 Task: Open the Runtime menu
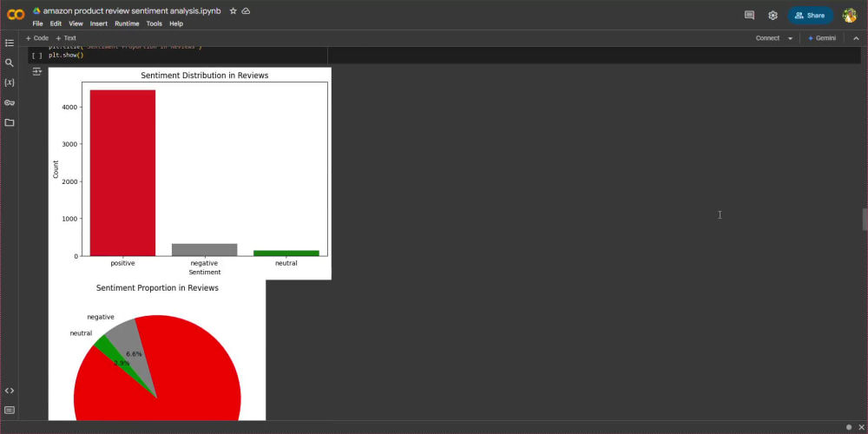click(x=127, y=23)
